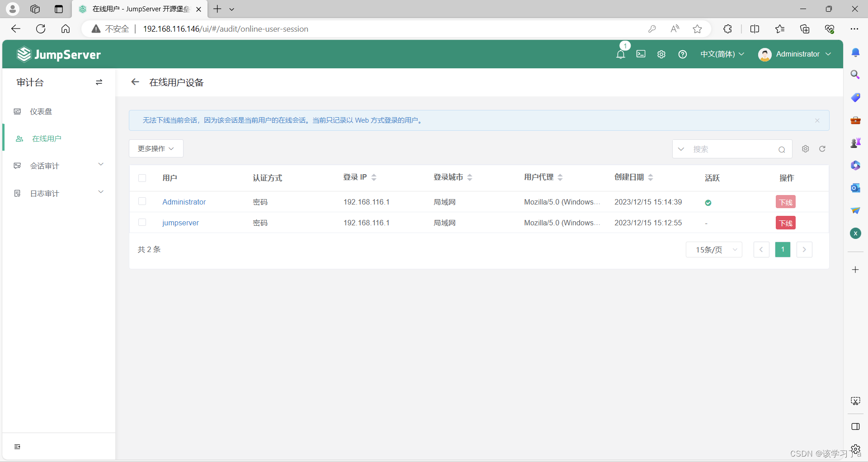Image resolution: width=868 pixels, height=462 pixels.
Task: Open Edge sidebar settings gear
Action: tap(855, 449)
